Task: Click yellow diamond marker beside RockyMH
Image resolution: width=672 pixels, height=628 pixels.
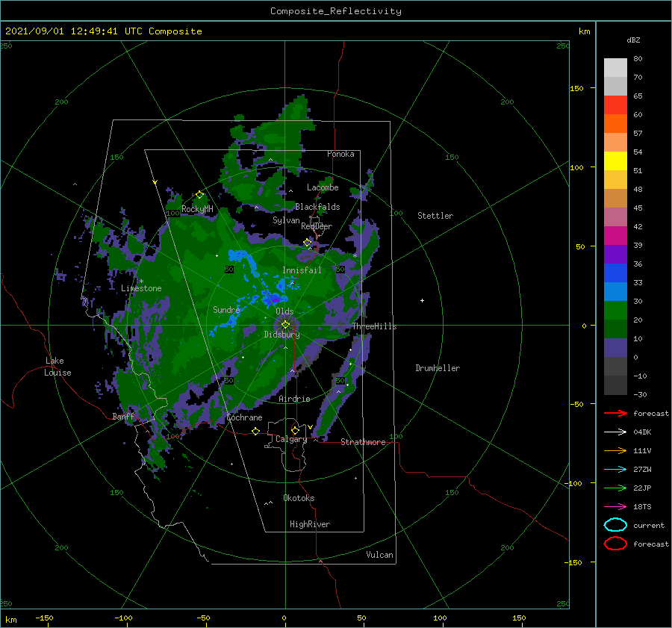Action: (x=199, y=195)
